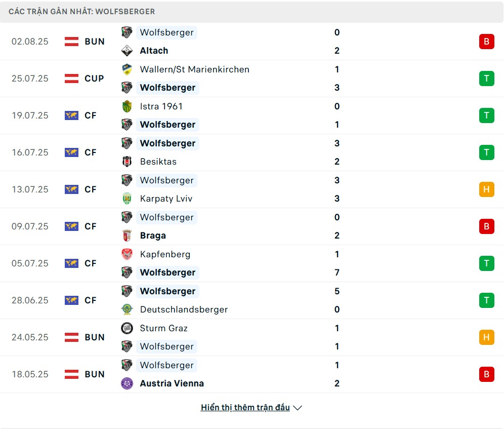Click the 02.08.25 match date
504x429 pixels.
pyautogui.click(x=30, y=42)
